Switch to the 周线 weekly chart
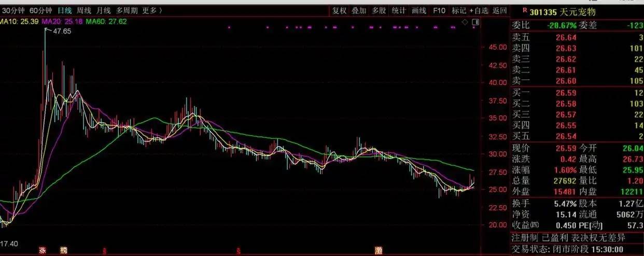644x256 pixels. (84, 10)
